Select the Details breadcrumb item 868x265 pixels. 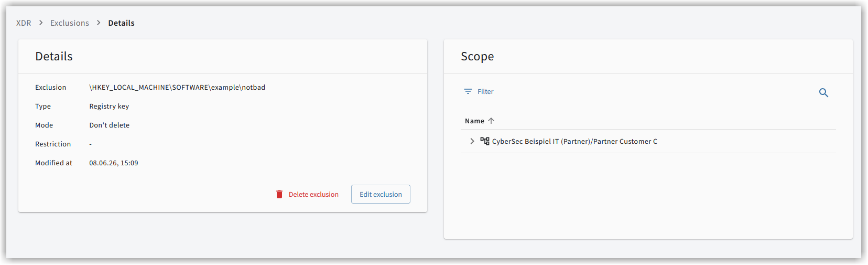coord(121,23)
